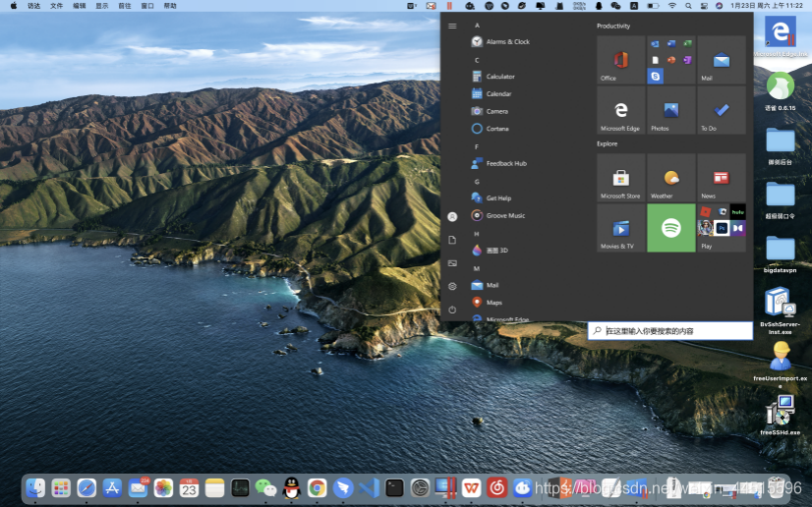Viewport: 812px width, 507px height.
Task: Click the Start menu power icon
Action: [x=452, y=310]
